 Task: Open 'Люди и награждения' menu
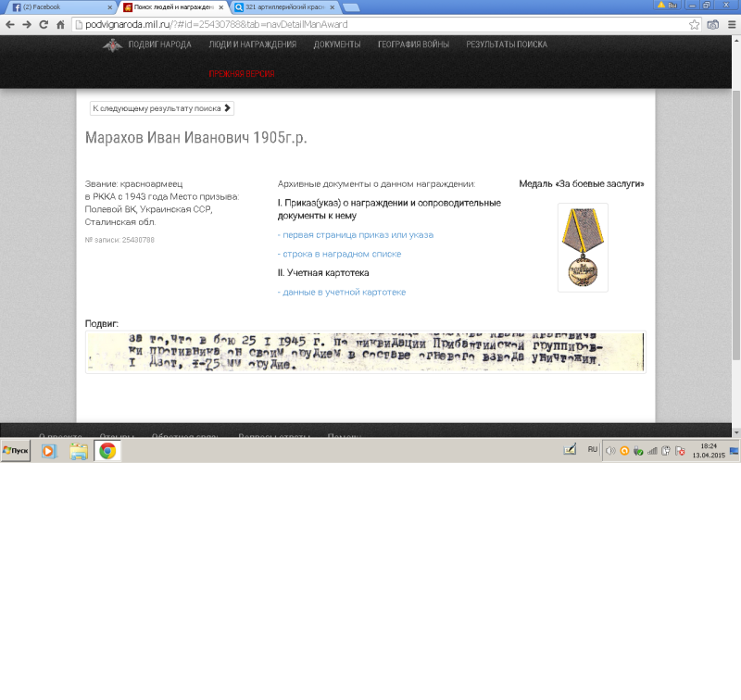tap(252, 44)
